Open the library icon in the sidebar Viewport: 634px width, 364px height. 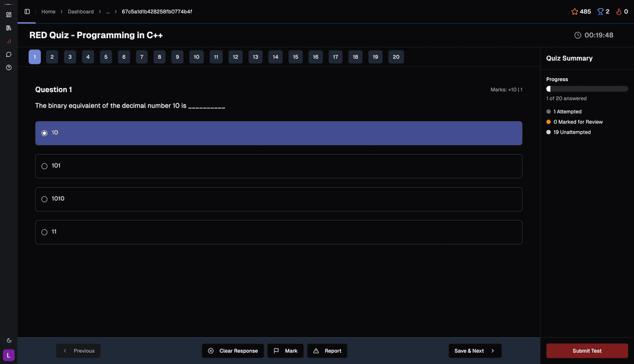click(x=8, y=28)
